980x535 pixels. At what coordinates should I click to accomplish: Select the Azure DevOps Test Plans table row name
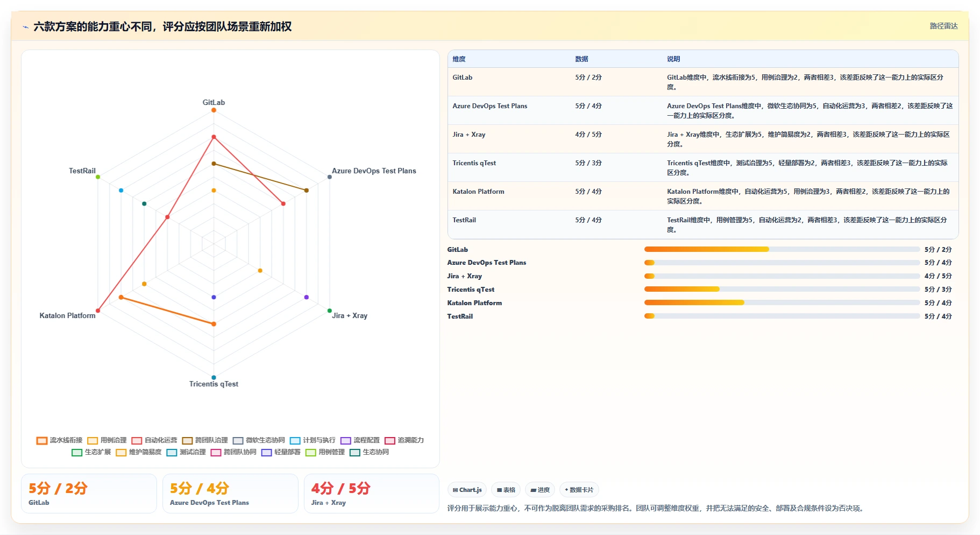(490, 106)
